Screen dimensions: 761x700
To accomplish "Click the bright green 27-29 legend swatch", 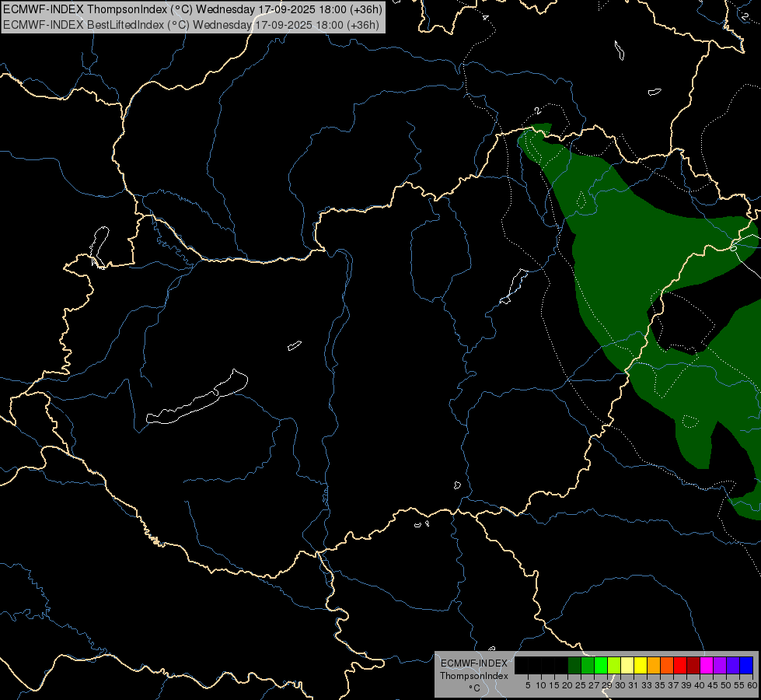I will click(601, 665).
